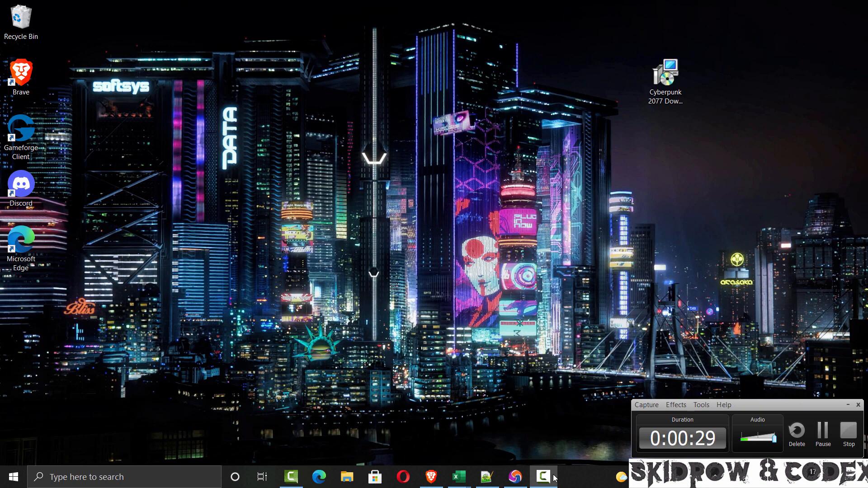Select the Gameforge Client desktop icon
This screenshot has height=488, width=868.
[21, 129]
